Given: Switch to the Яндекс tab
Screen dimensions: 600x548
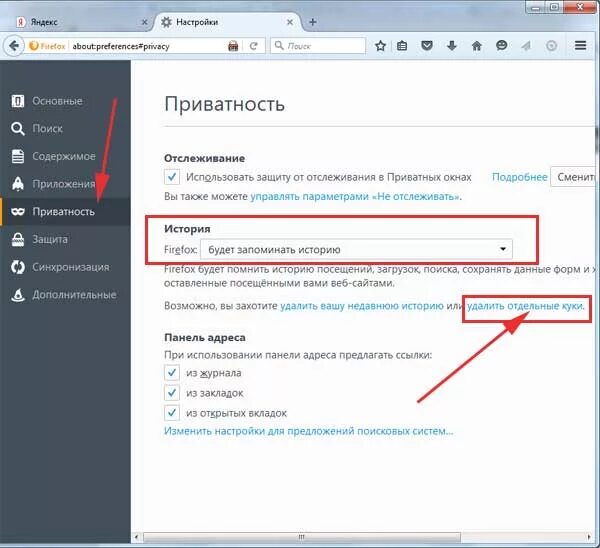Looking at the screenshot, I should (78, 22).
